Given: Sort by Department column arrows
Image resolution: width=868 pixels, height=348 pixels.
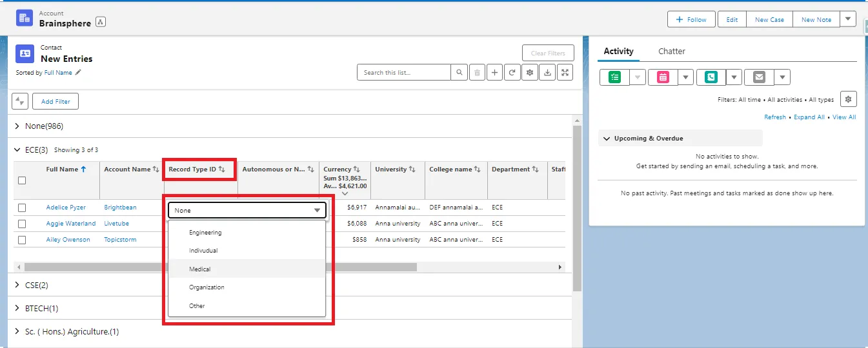Looking at the screenshot, I should 536,169.
